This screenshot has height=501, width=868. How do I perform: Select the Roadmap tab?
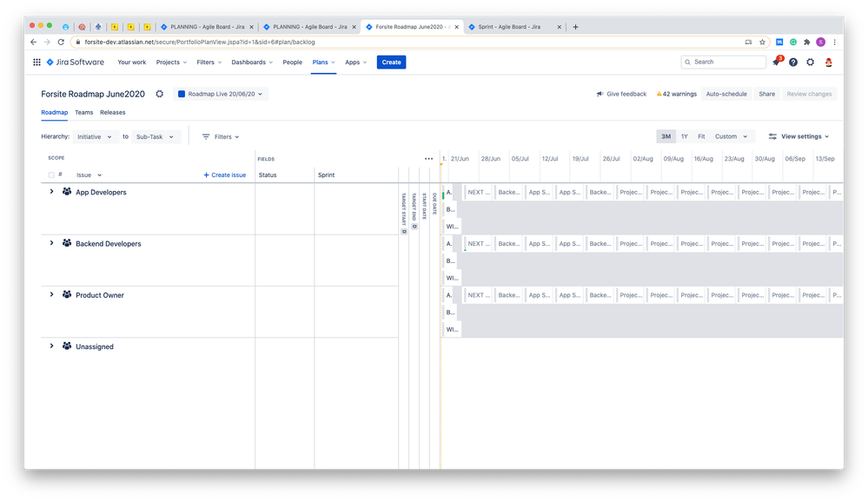pyautogui.click(x=54, y=112)
